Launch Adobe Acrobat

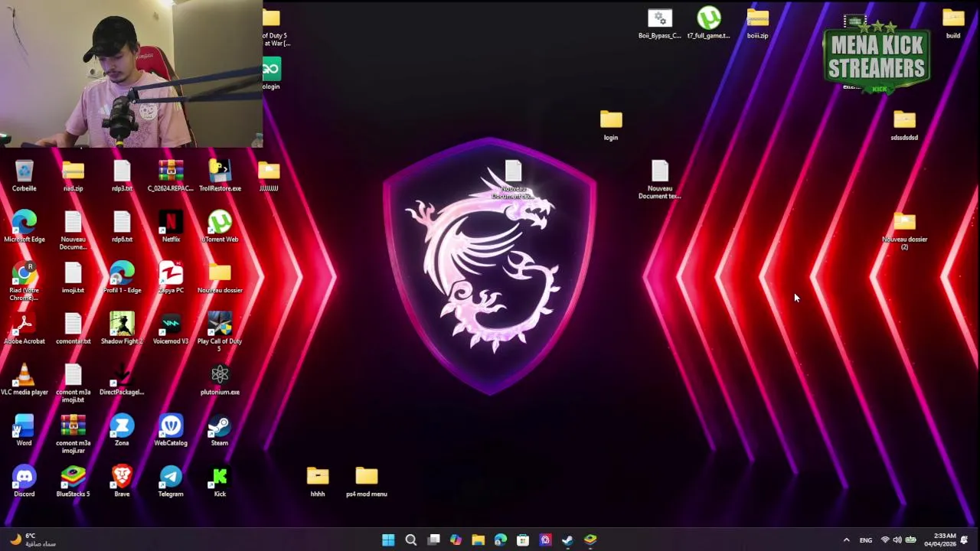coord(24,328)
